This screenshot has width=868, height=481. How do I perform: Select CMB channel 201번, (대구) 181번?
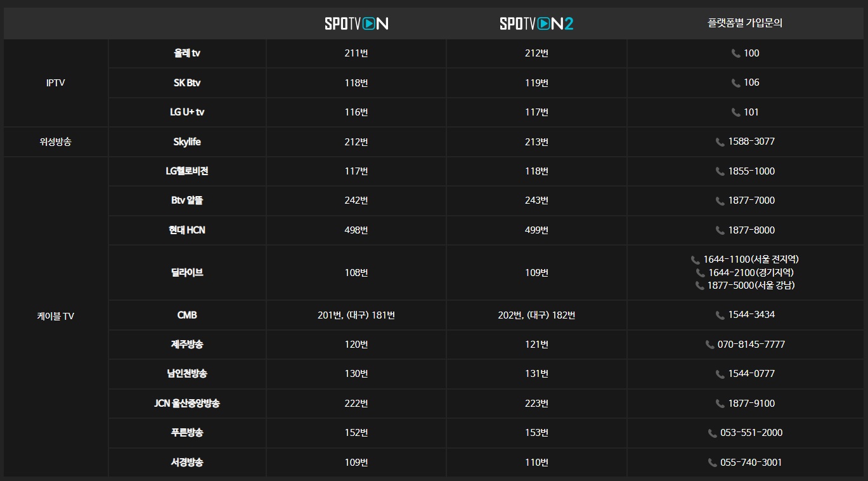pyautogui.click(x=356, y=315)
